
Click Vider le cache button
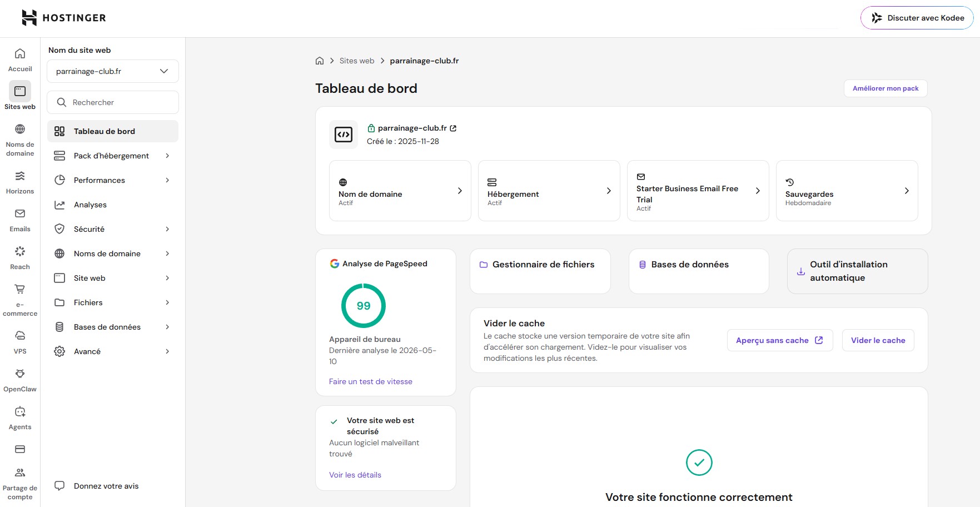pos(878,340)
